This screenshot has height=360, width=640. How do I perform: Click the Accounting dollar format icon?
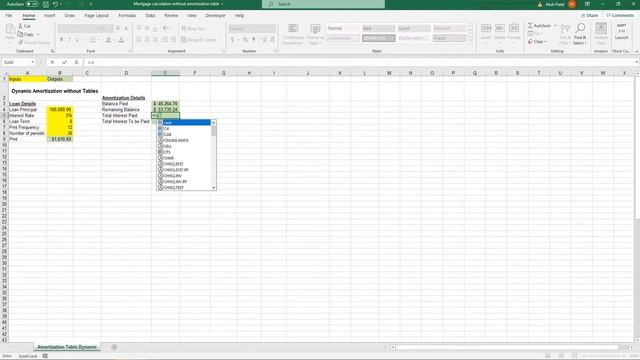tap(232, 40)
